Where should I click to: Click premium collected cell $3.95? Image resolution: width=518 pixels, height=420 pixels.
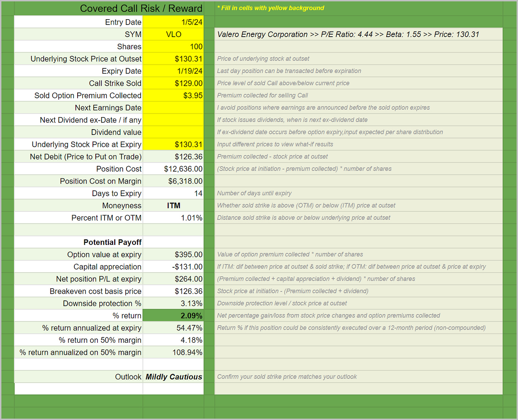[x=173, y=95]
